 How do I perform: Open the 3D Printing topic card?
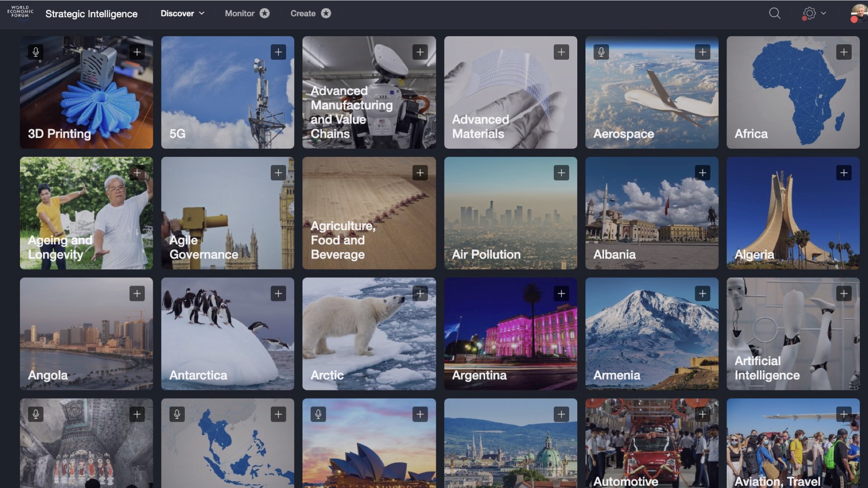click(86, 93)
